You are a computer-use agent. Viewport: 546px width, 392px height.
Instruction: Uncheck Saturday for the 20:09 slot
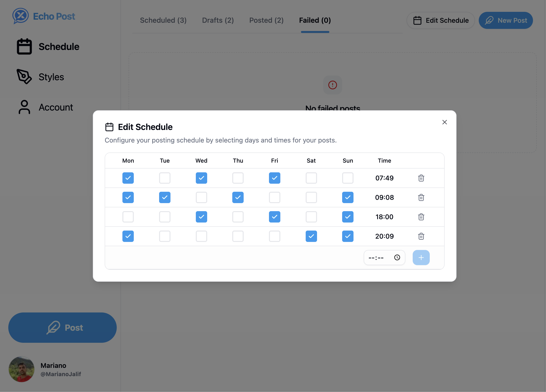tap(311, 236)
